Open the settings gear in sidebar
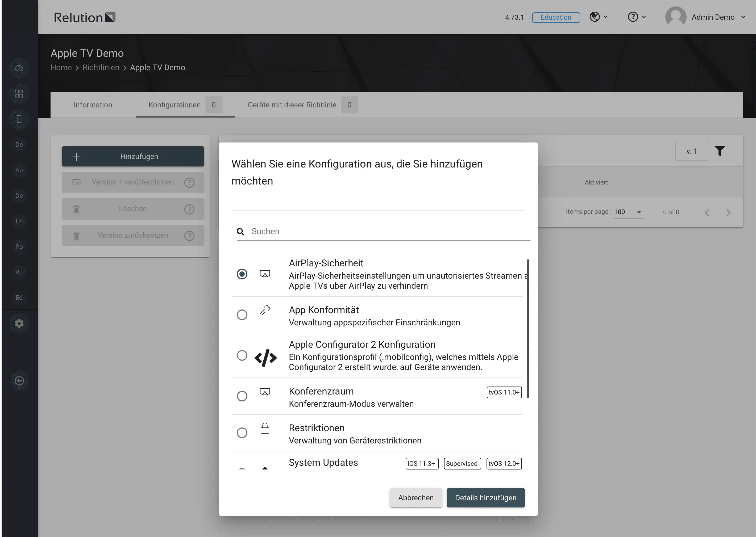This screenshot has width=756, height=537. (19, 323)
